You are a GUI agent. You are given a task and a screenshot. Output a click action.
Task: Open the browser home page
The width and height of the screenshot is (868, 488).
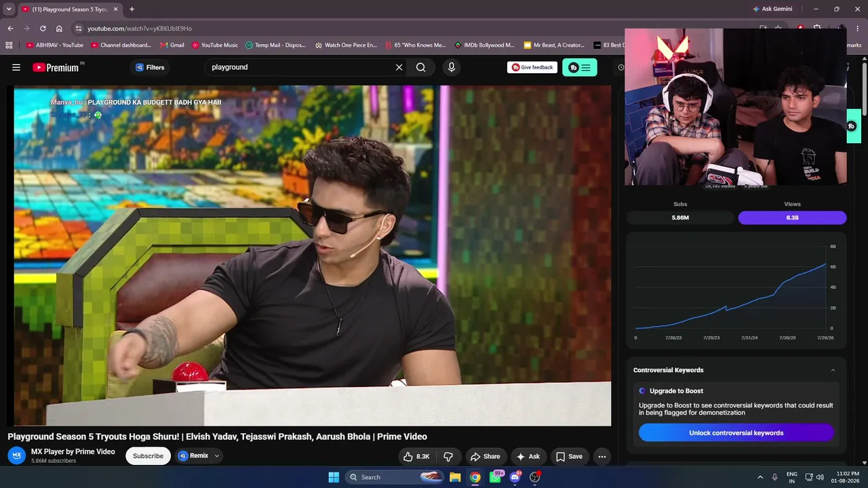59,28
